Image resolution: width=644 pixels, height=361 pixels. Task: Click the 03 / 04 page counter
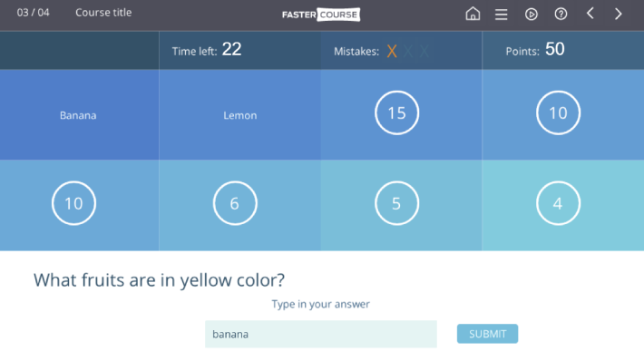point(33,13)
